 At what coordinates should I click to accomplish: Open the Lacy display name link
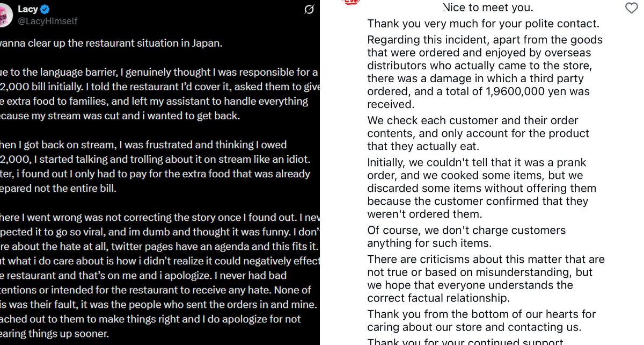(x=27, y=9)
